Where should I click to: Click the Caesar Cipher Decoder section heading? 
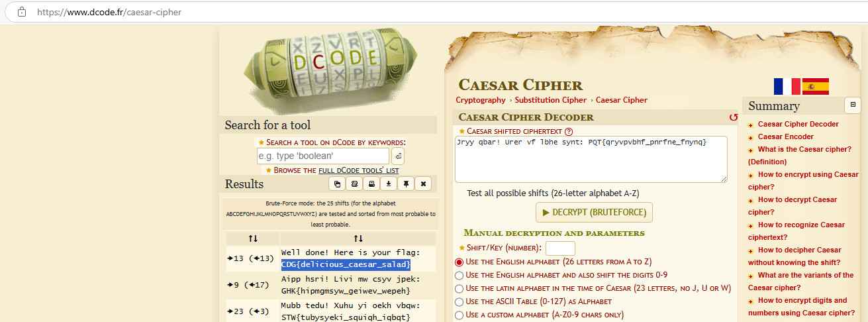pyautogui.click(x=526, y=117)
